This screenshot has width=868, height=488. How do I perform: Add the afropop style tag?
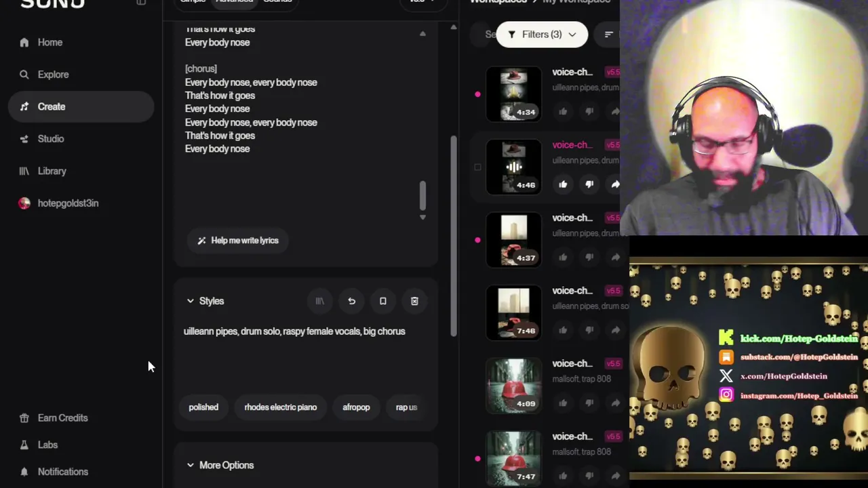click(356, 407)
